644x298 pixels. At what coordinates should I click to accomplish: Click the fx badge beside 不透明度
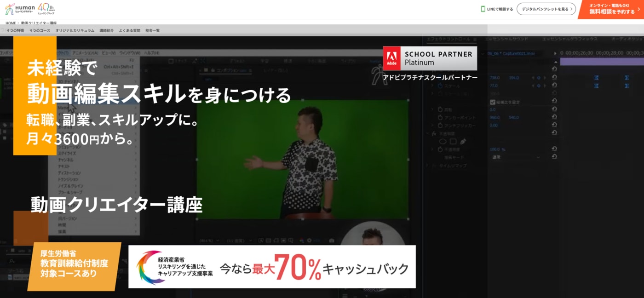coord(434,133)
